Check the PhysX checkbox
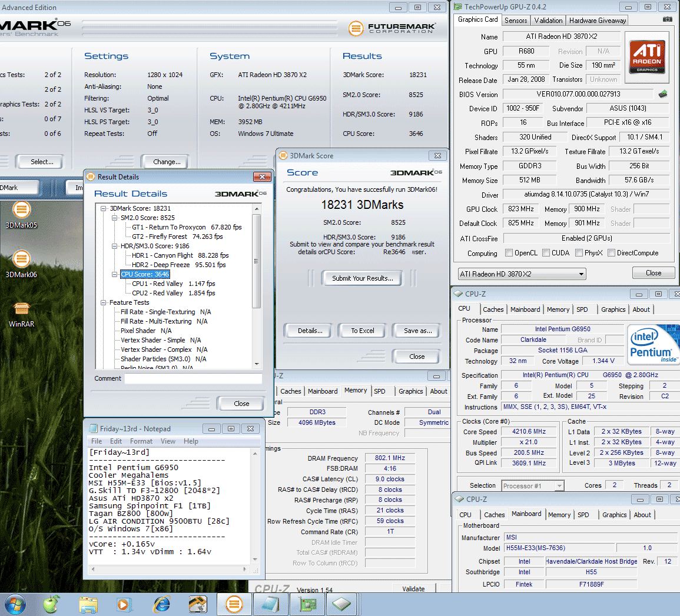 [x=579, y=253]
